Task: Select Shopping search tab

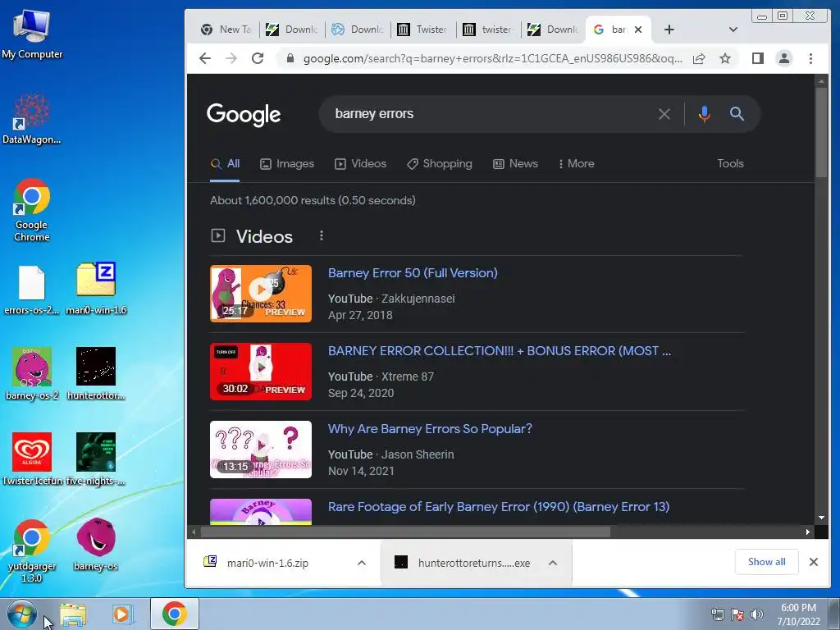Action: coord(440,164)
